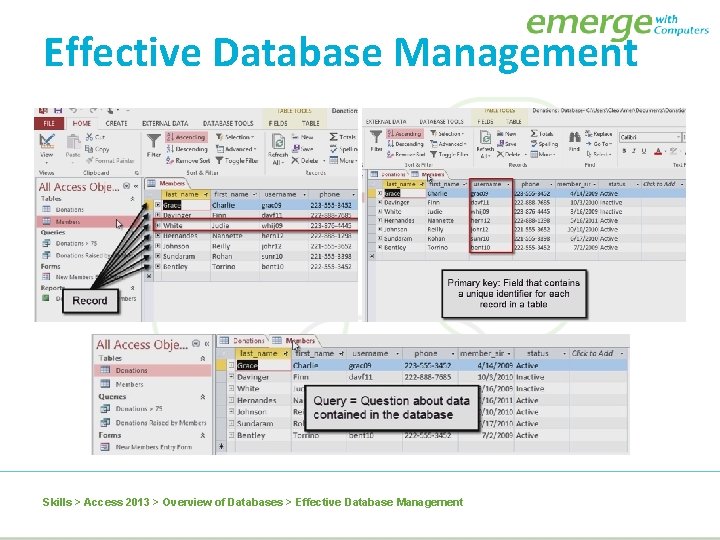Open Go To dropdown in right Access window

(599, 144)
